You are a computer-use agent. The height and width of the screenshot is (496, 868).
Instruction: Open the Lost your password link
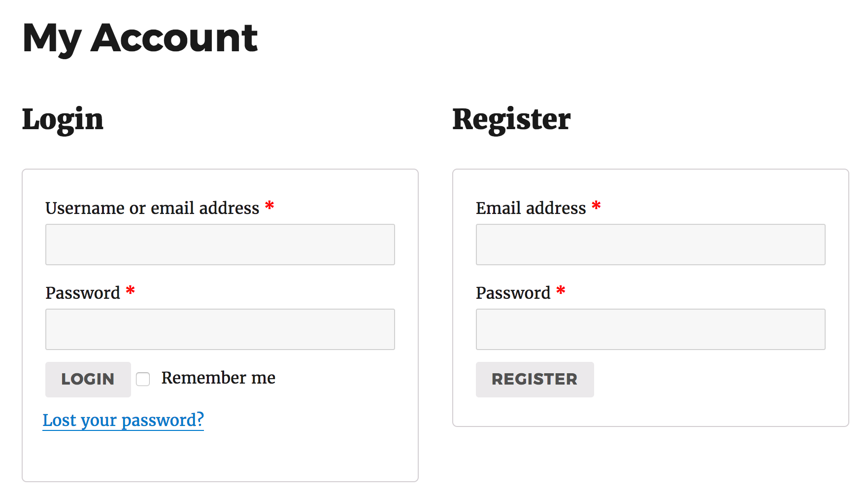coord(123,420)
